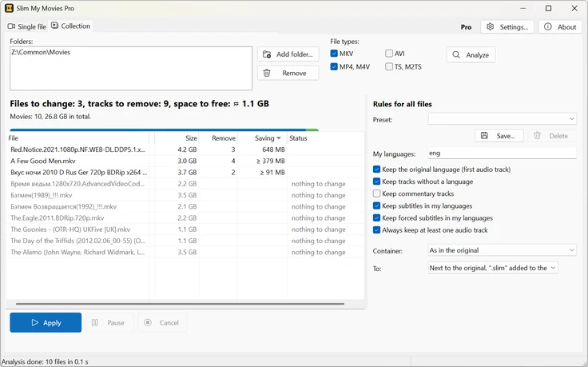Click the play icon on Collection tab
The width and height of the screenshot is (588, 367).
[55, 25]
